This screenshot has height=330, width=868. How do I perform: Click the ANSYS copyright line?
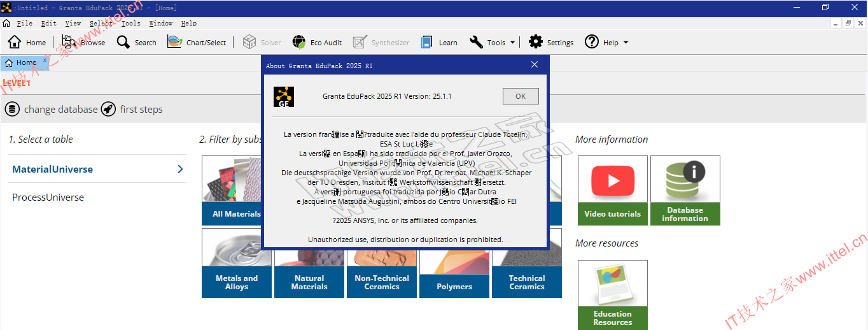coord(405,220)
